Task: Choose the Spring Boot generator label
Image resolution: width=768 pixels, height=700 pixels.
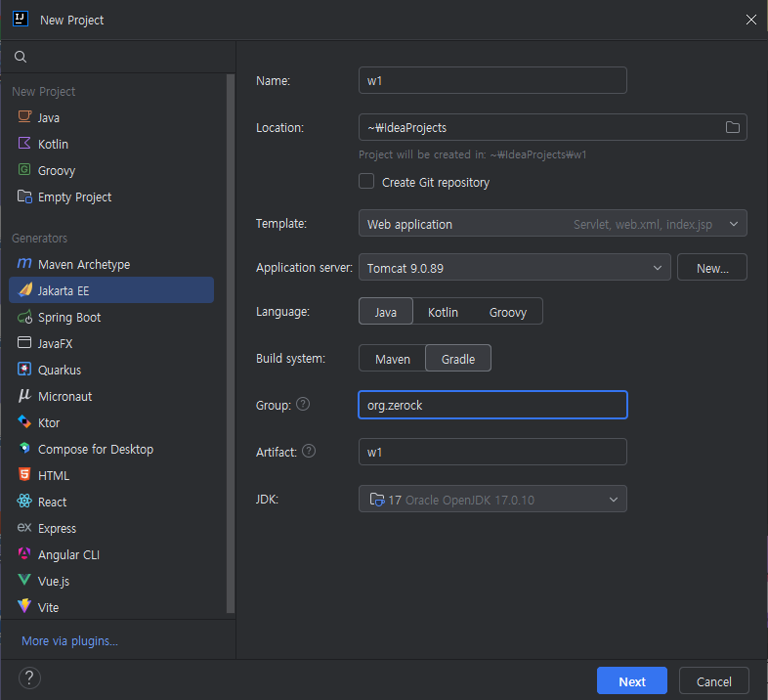Action: (x=69, y=317)
